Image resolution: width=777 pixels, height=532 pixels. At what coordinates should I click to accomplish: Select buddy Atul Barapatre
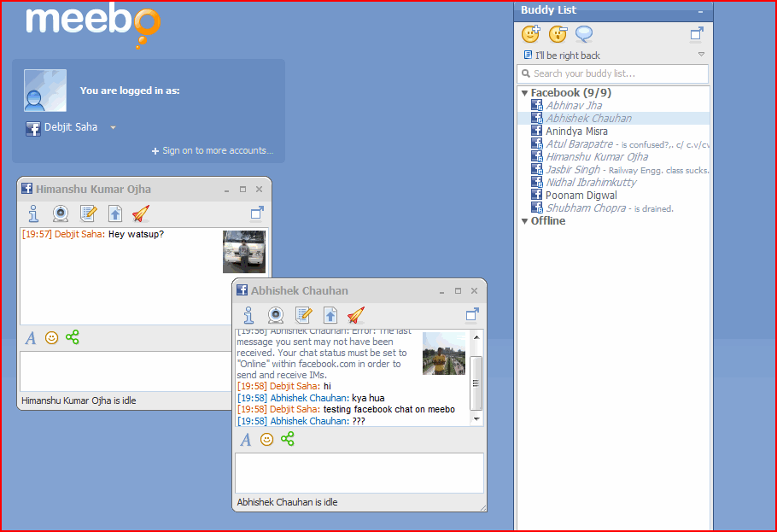pos(579,143)
